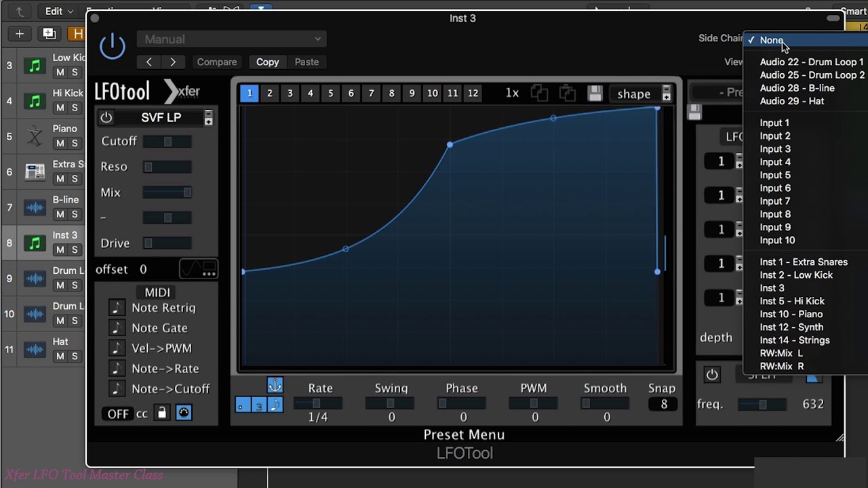Toggle the Vel->PWM MIDI option
The width and height of the screenshot is (868, 488).
117,348
